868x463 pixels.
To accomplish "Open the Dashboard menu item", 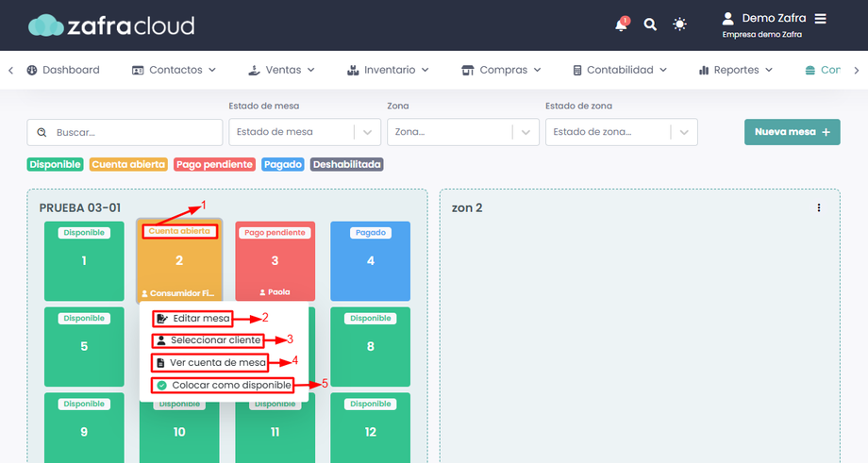I will coord(63,70).
